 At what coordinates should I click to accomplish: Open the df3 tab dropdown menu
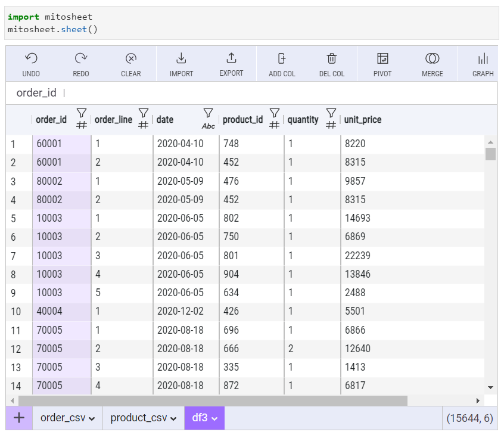[x=214, y=419]
